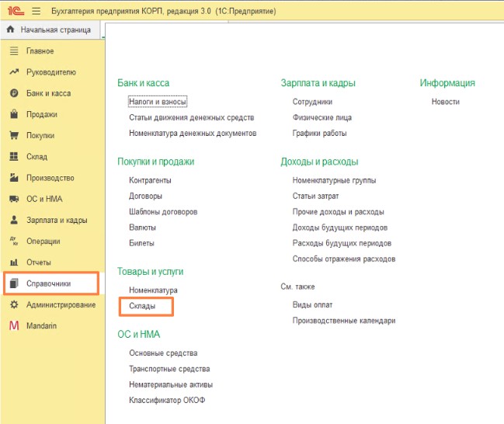The width and height of the screenshot is (504, 424).
Task: Open Номенклатурные группы
Action: point(334,180)
